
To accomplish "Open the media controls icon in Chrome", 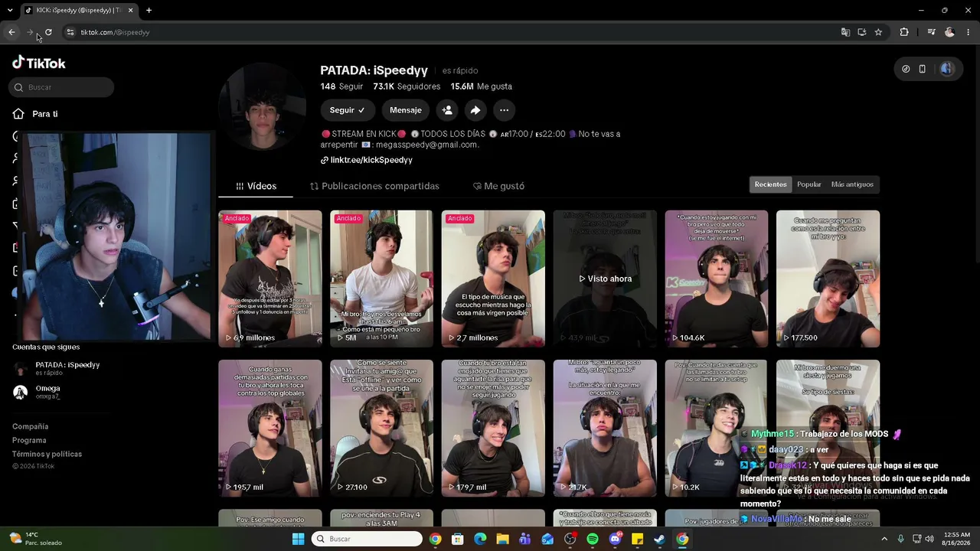I will 931,32.
